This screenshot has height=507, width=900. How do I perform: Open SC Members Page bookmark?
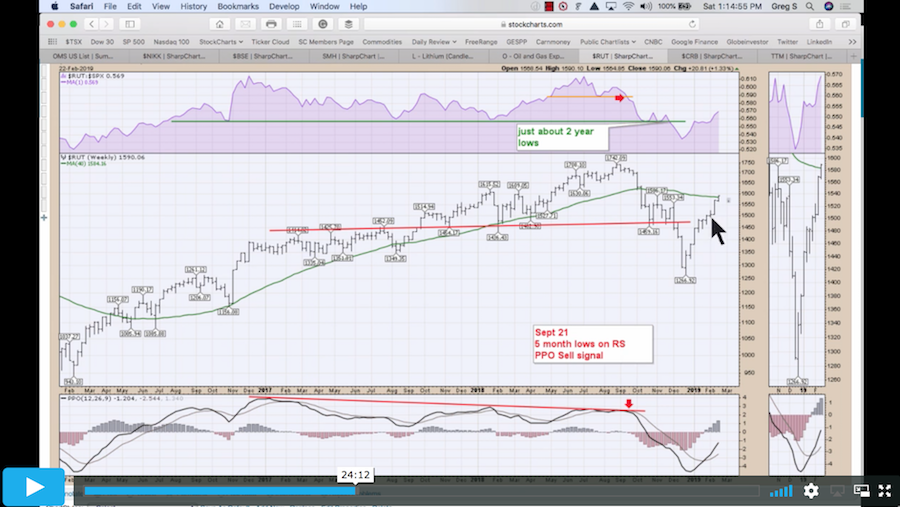[x=326, y=42]
